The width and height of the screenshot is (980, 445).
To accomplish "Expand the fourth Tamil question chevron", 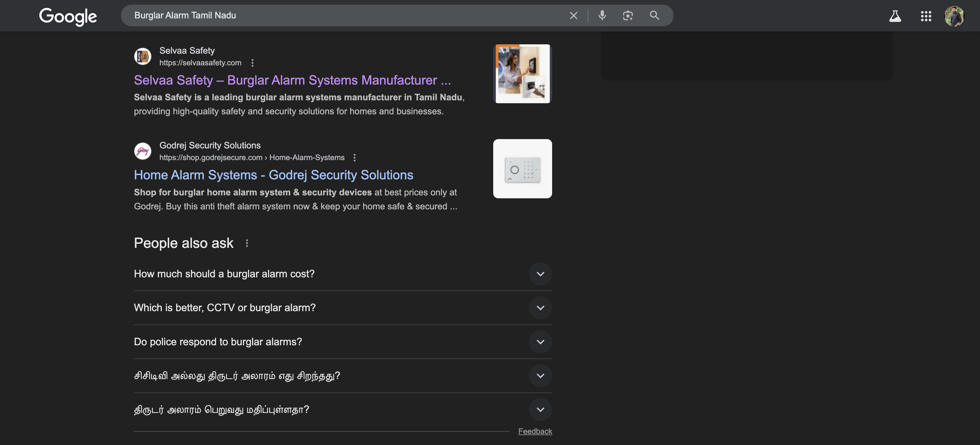I will [x=540, y=376].
